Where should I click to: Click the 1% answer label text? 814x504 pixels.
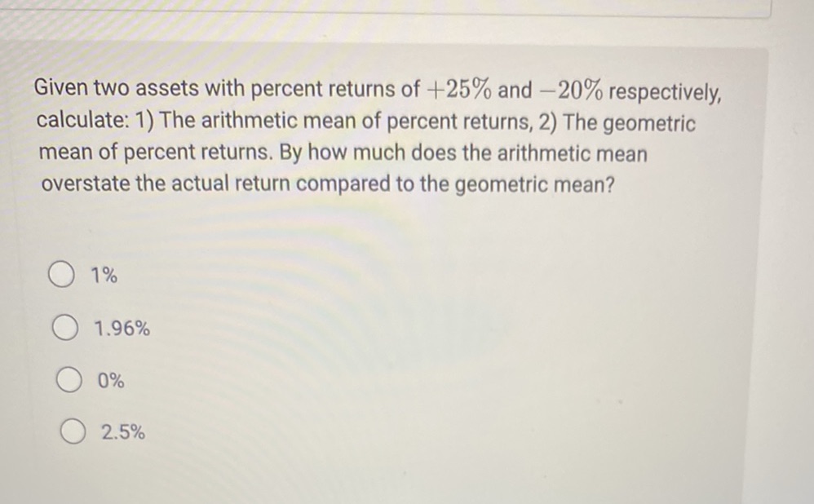pos(104,275)
